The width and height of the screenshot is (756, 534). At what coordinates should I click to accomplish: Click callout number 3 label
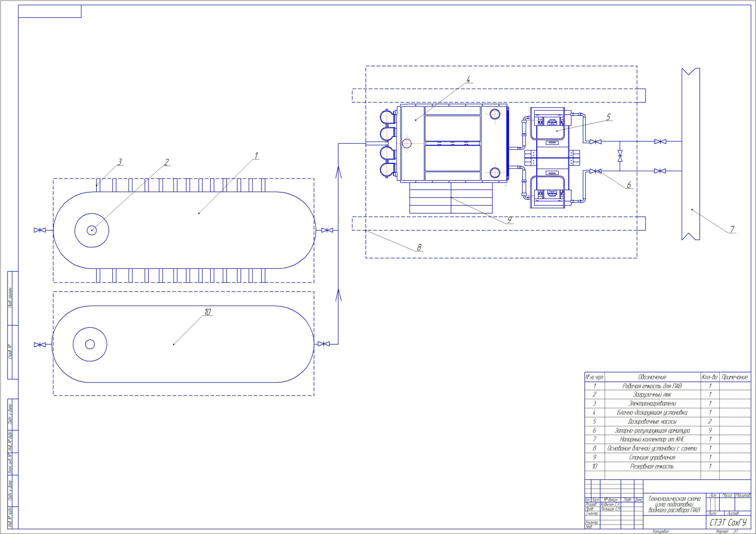(x=120, y=162)
